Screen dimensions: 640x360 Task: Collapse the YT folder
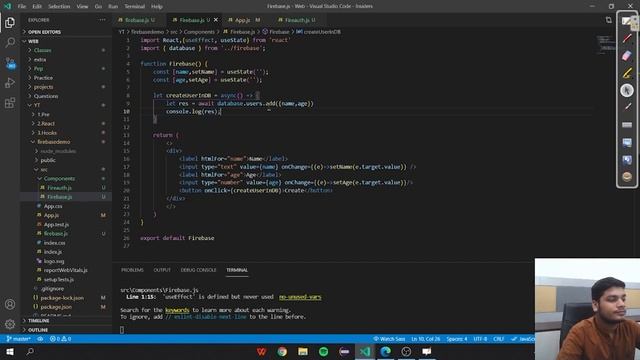pyautogui.click(x=66, y=105)
